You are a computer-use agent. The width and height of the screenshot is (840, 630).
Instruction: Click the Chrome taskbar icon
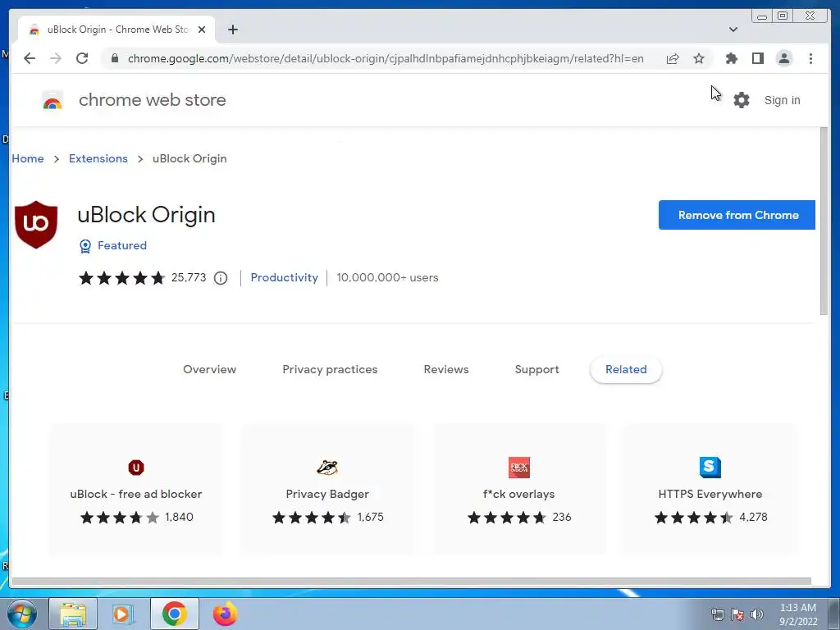pyautogui.click(x=175, y=614)
